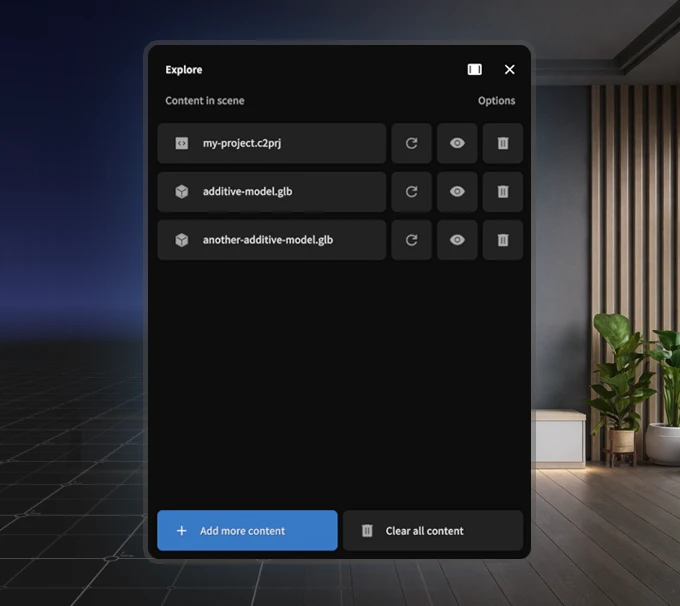680x606 pixels.
Task: Click the cube icon of additive-model.glb
Action: coord(182,192)
